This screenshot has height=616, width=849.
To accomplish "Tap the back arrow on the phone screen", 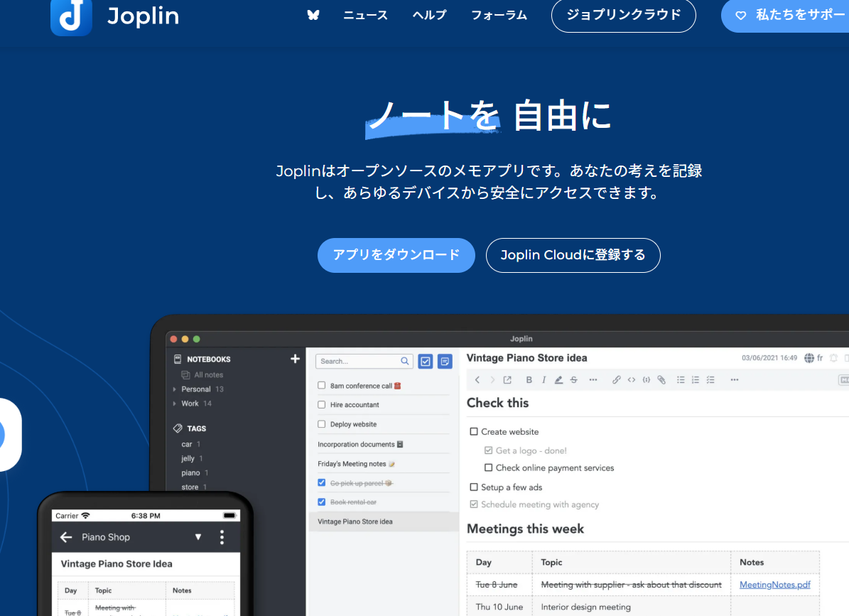I will (x=66, y=537).
